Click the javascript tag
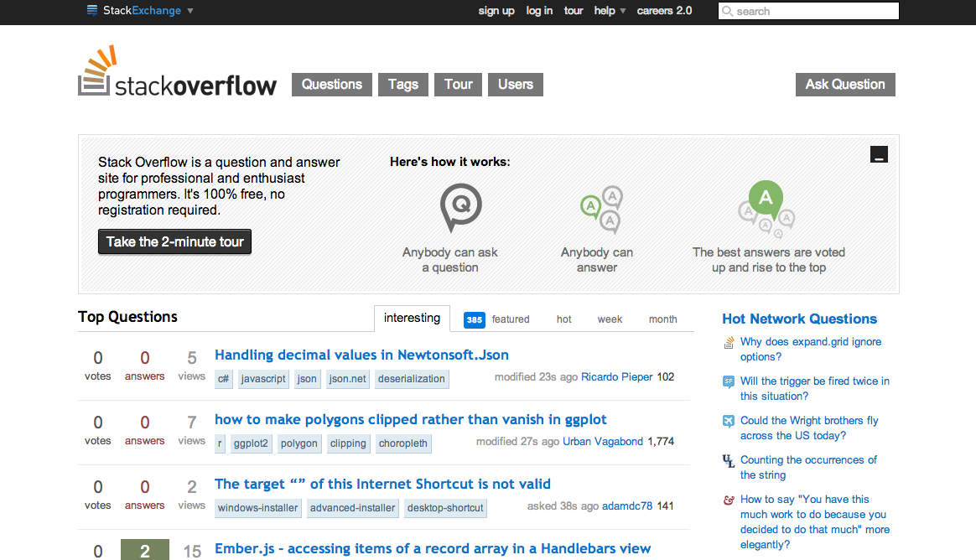This screenshot has width=976, height=560. pyautogui.click(x=263, y=379)
